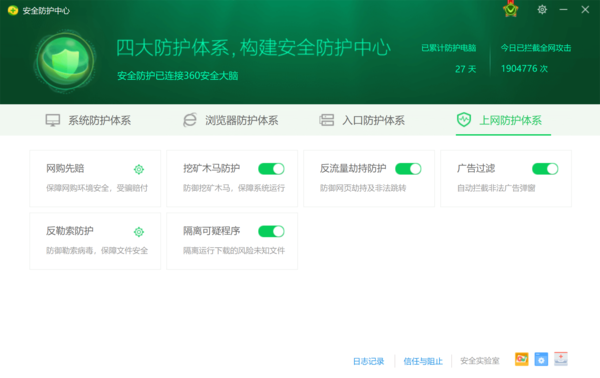Open settings gear for 反勒索防护

coord(139,232)
